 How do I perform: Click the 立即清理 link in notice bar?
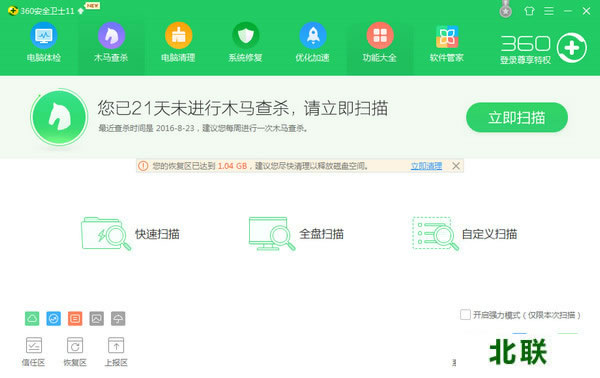[x=426, y=166]
